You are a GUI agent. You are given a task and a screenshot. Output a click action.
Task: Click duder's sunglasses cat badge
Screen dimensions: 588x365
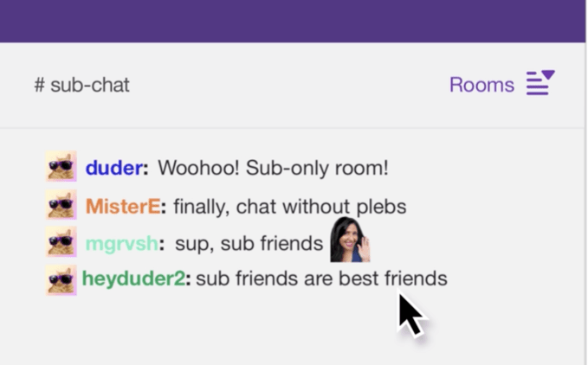pos(61,166)
